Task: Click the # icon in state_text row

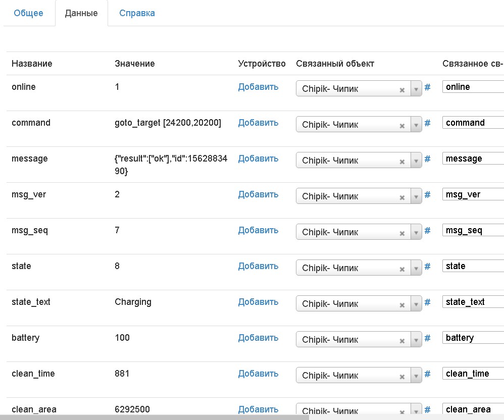Action: [427, 302]
